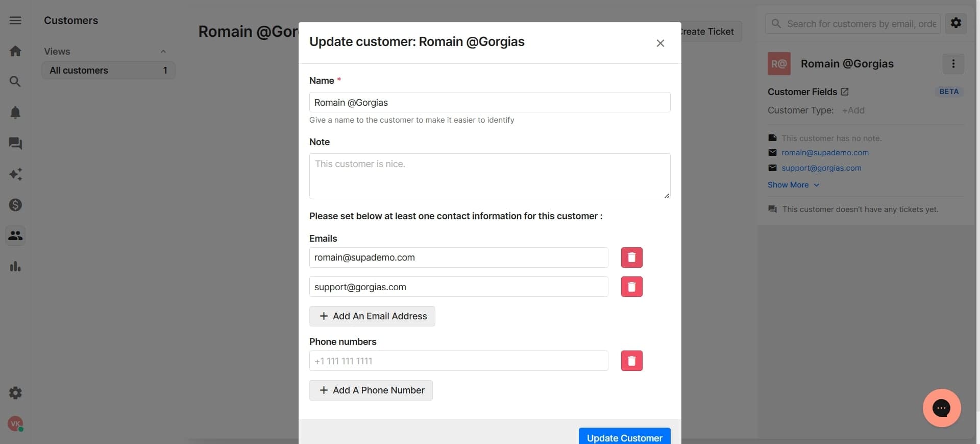Edit the romain@supademo.com email field

point(458,258)
